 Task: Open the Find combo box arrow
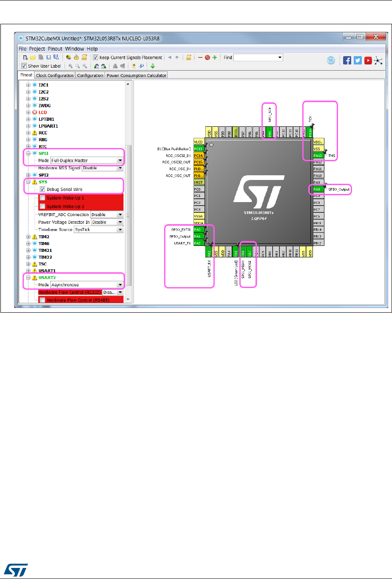(280, 57)
